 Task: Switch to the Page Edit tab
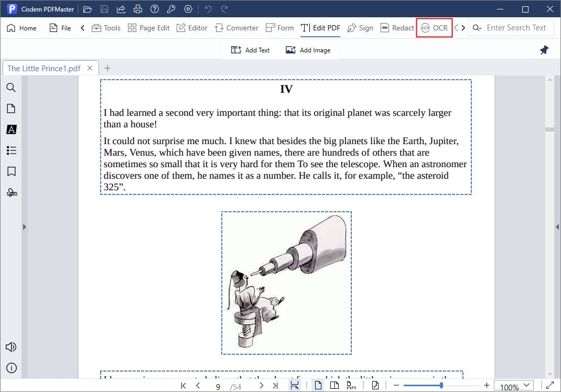148,28
